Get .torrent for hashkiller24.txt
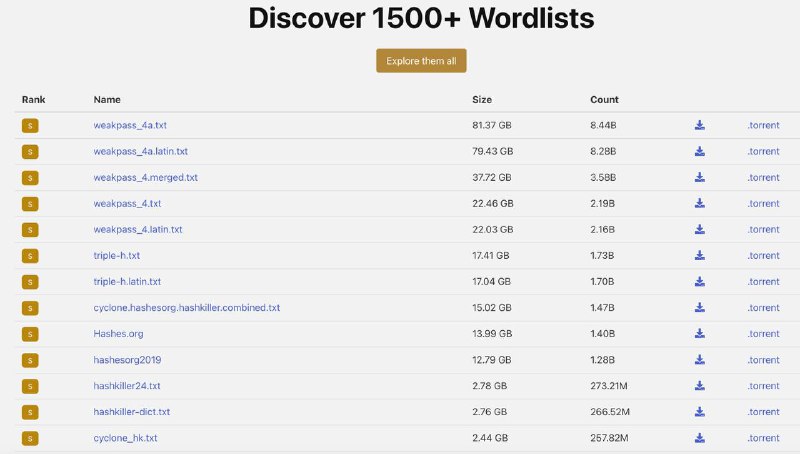The width and height of the screenshot is (800, 454). pyautogui.click(x=763, y=386)
